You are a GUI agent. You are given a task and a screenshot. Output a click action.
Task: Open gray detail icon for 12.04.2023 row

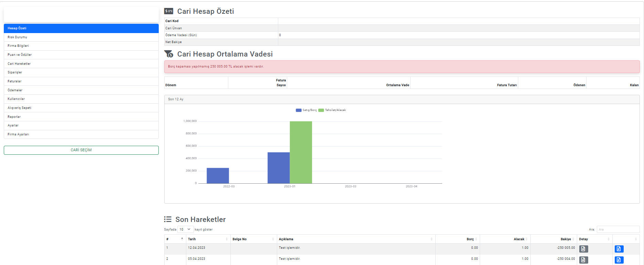tap(583, 249)
